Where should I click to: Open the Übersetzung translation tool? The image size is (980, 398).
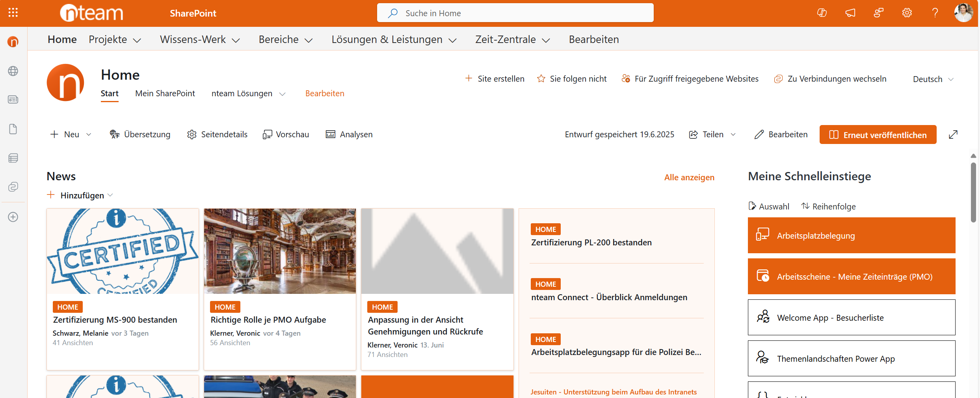[x=140, y=135]
